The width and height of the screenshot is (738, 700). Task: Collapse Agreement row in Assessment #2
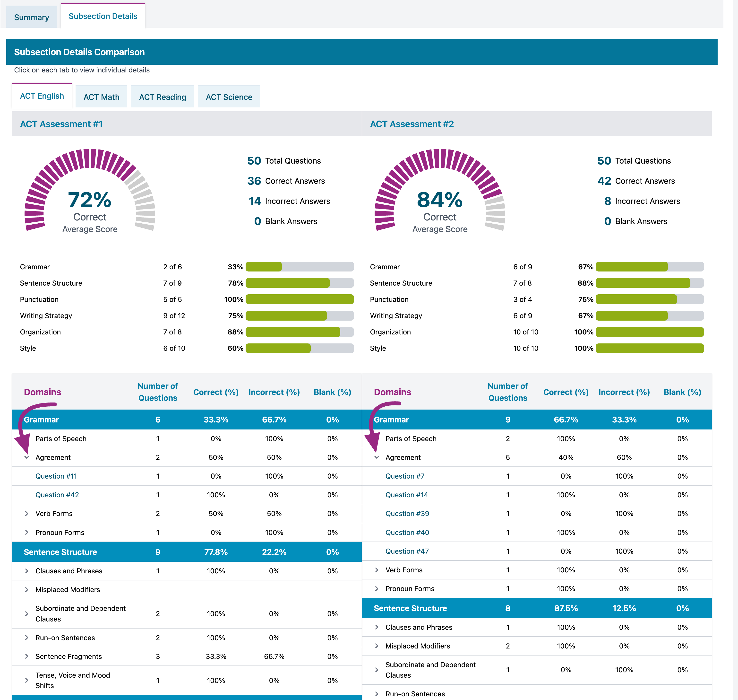(377, 457)
